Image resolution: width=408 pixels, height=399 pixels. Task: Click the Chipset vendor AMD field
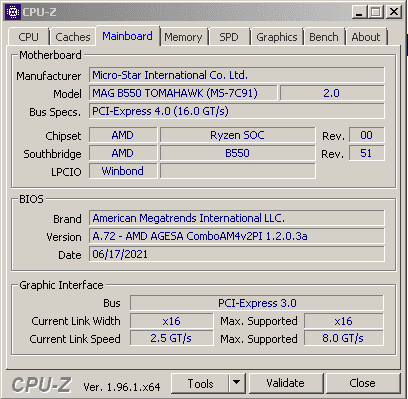pos(123,135)
